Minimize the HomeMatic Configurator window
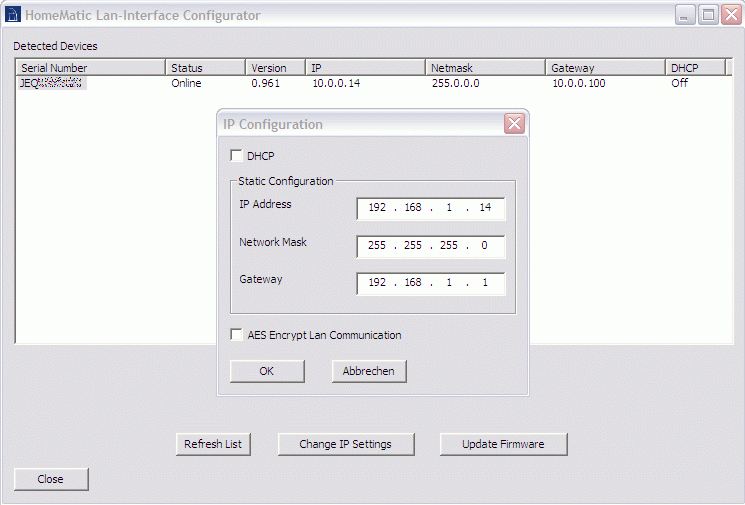The width and height of the screenshot is (745, 505). tap(685, 15)
